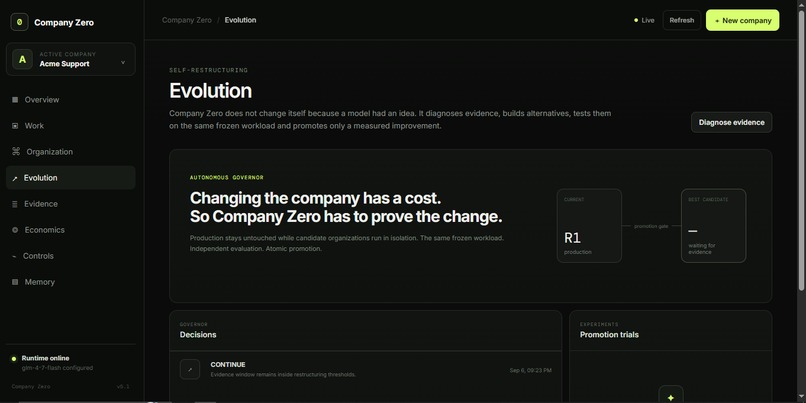Click the promotion gate label
The width and height of the screenshot is (806, 403).
651,226
